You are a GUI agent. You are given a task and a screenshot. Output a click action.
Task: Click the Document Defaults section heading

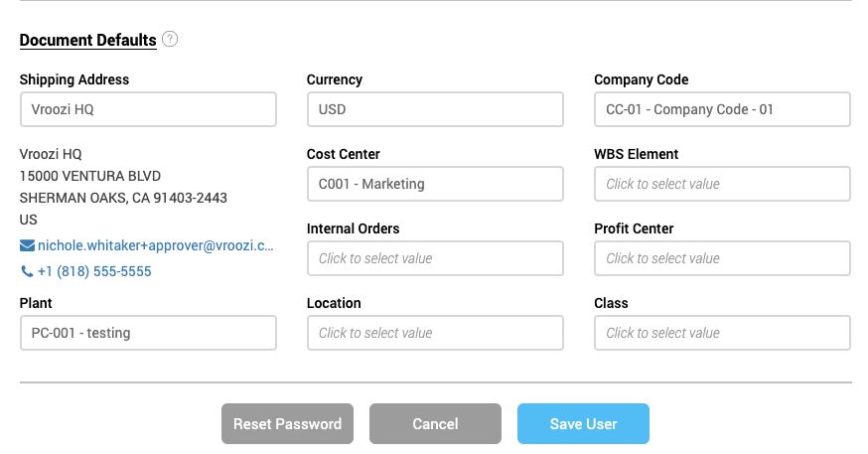(88, 41)
